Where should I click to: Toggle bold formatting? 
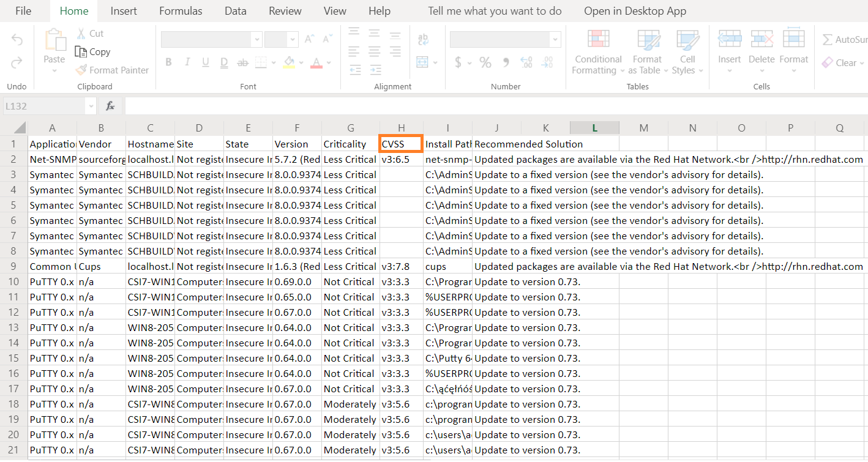click(168, 62)
